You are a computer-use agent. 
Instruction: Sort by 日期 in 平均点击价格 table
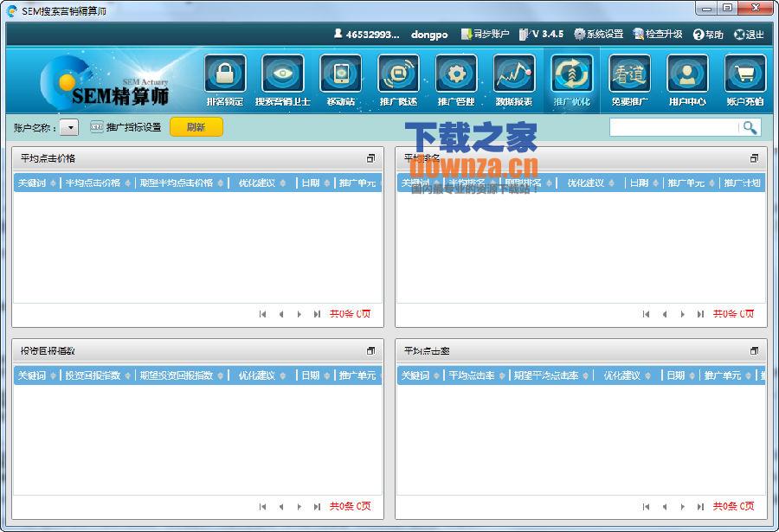315,183
